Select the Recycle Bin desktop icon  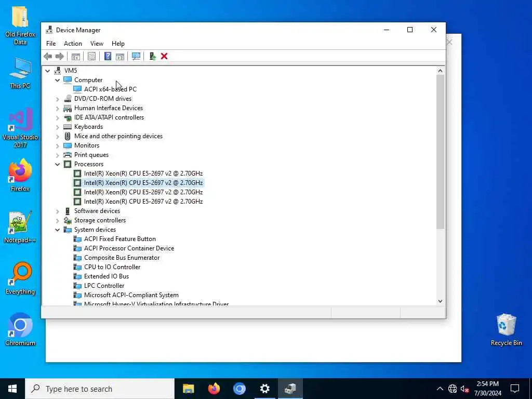pyautogui.click(x=506, y=330)
